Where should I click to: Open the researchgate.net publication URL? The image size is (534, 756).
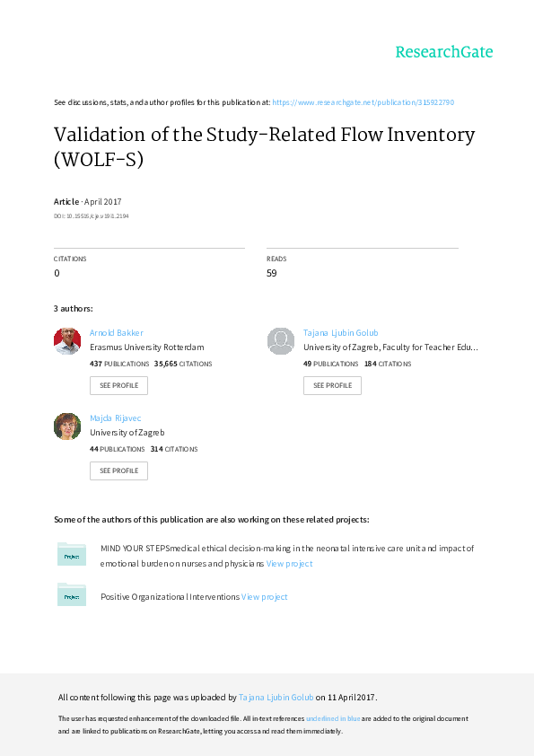click(365, 101)
